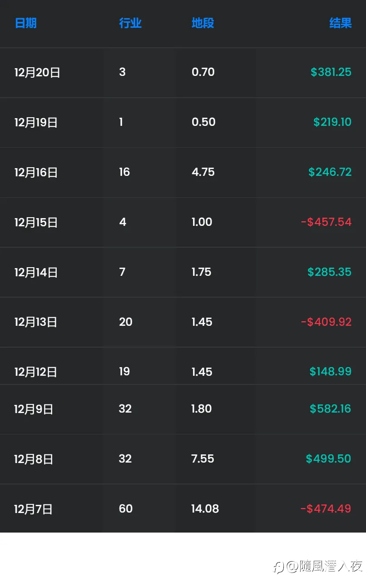Click the 日期 column header
This screenshot has width=366, height=588.
(25, 23)
